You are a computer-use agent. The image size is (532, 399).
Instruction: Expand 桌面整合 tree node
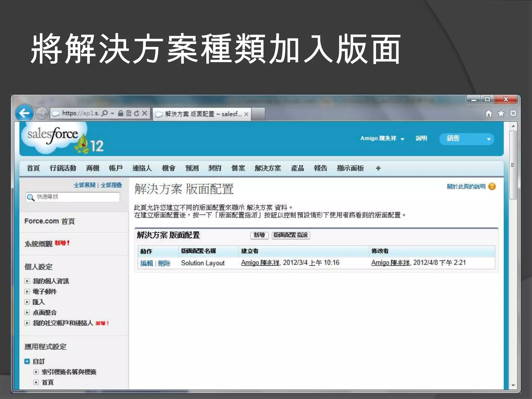[x=27, y=313]
